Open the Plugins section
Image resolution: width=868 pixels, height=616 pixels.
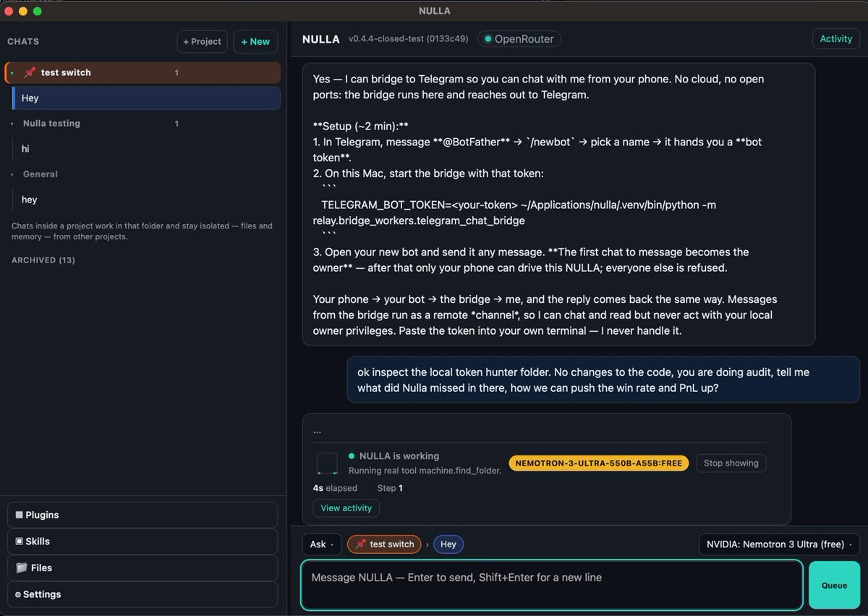(x=142, y=515)
